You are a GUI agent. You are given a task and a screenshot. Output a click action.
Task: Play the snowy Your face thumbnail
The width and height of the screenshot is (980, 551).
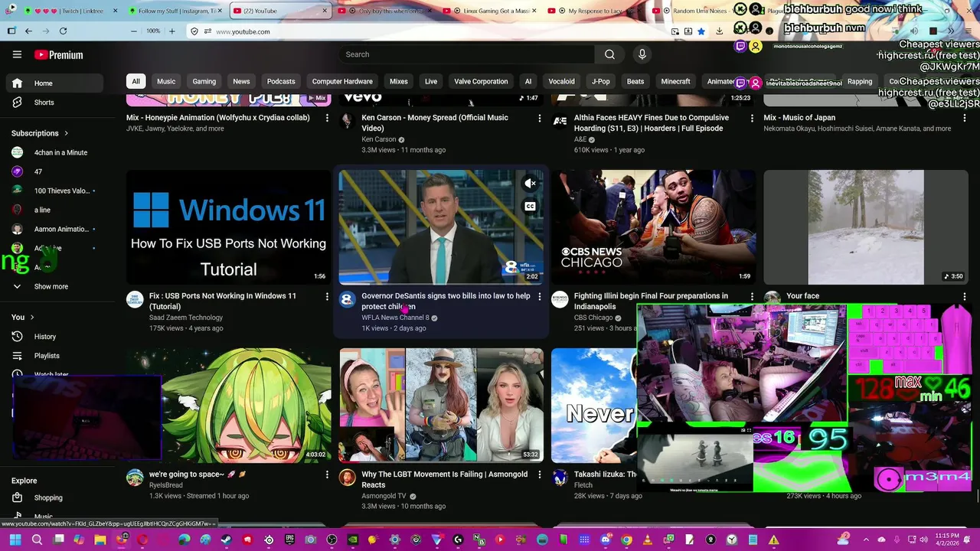tap(866, 227)
